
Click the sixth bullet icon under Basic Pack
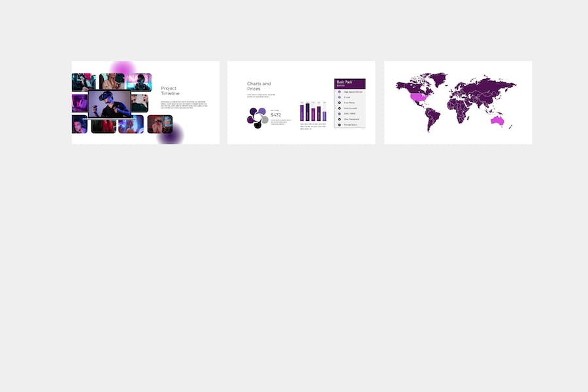(x=339, y=120)
